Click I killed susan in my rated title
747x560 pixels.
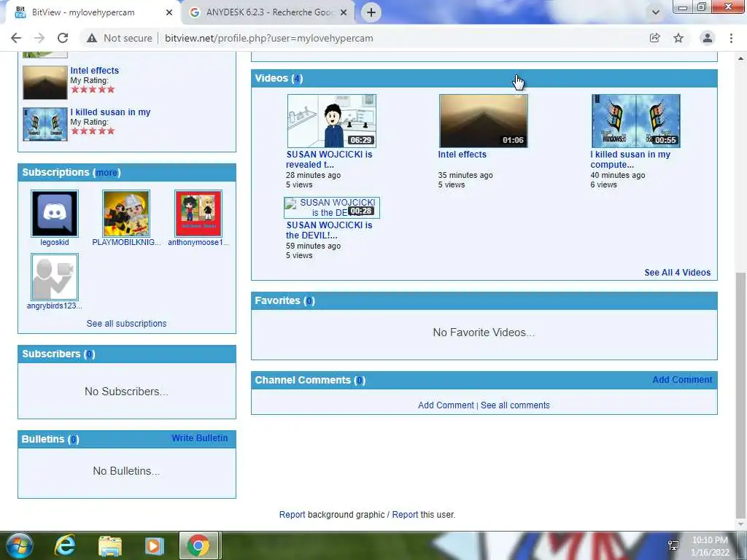click(111, 112)
